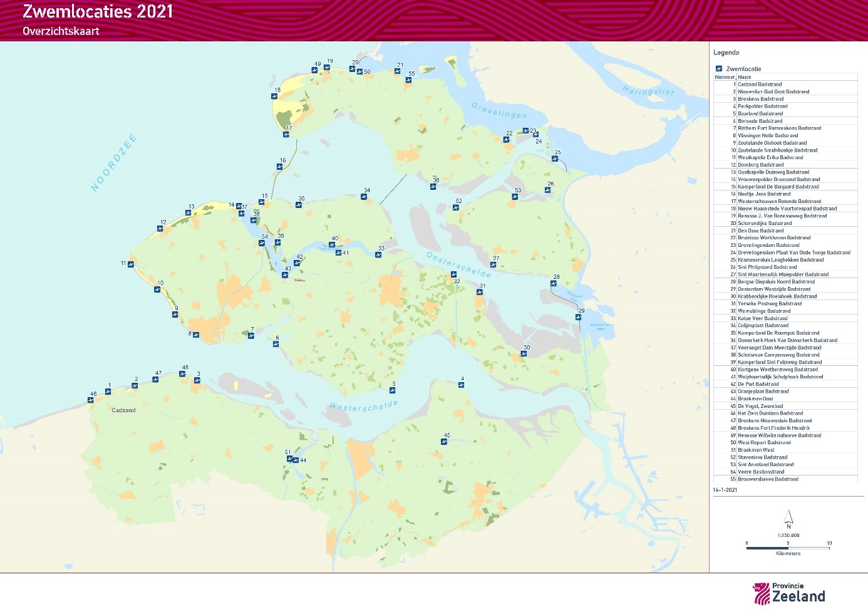Click the Provincie Zeeland logo
868x614 pixels.
point(789,593)
